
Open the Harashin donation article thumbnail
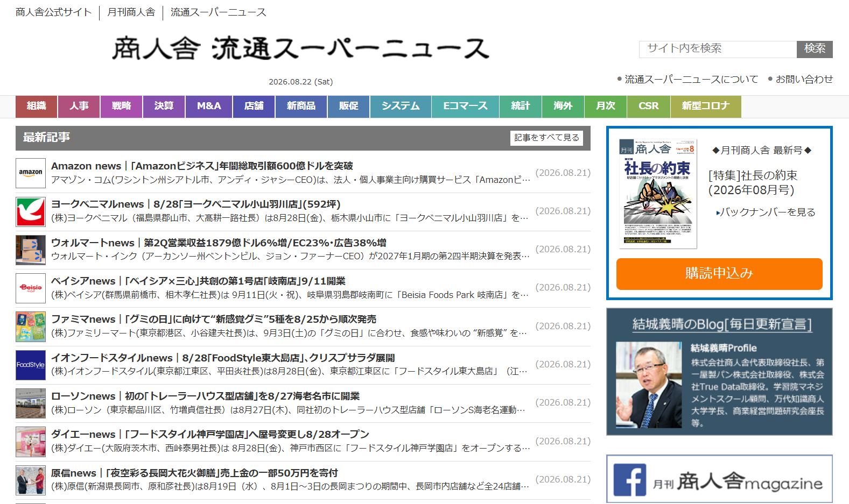tap(31, 480)
